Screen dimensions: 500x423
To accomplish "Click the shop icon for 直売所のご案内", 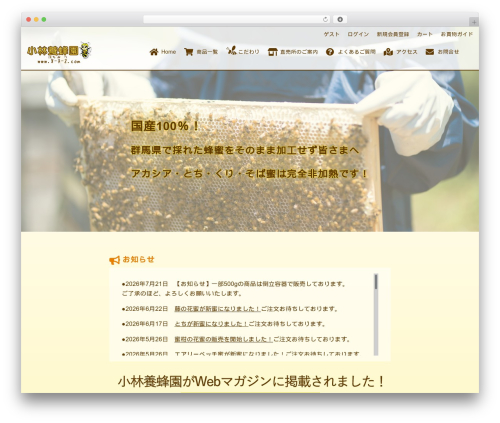I will [x=273, y=52].
